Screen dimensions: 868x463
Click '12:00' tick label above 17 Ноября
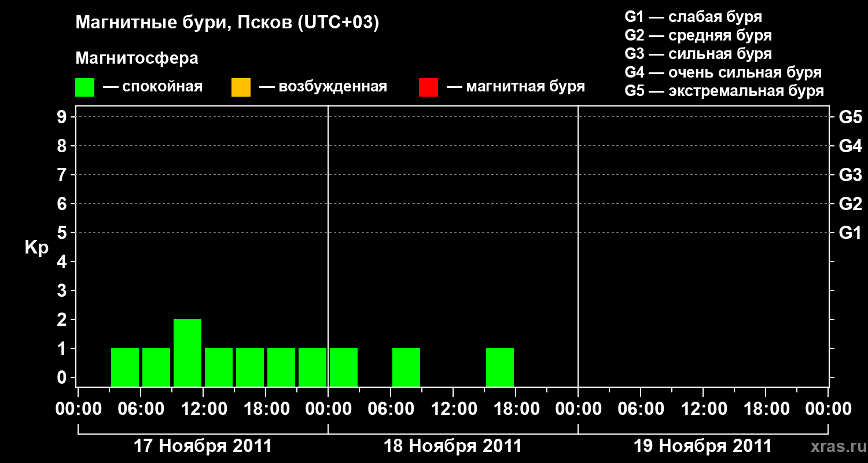[203, 409]
